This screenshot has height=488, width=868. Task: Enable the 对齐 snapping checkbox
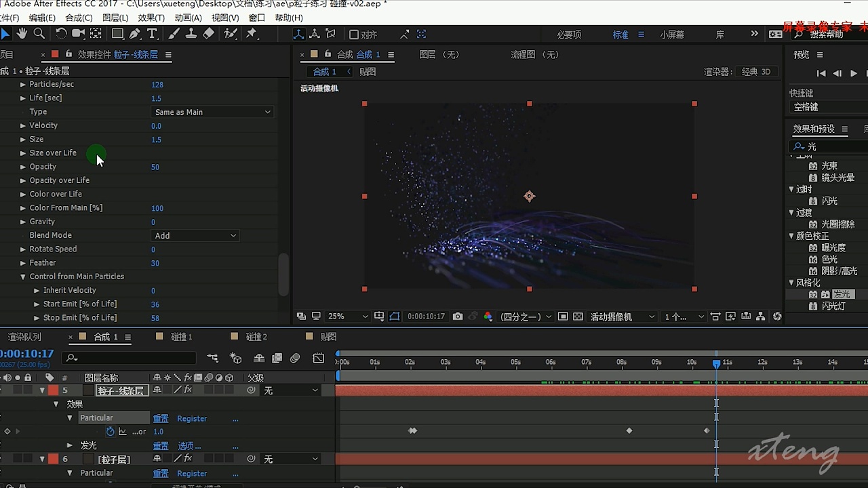click(x=354, y=34)
